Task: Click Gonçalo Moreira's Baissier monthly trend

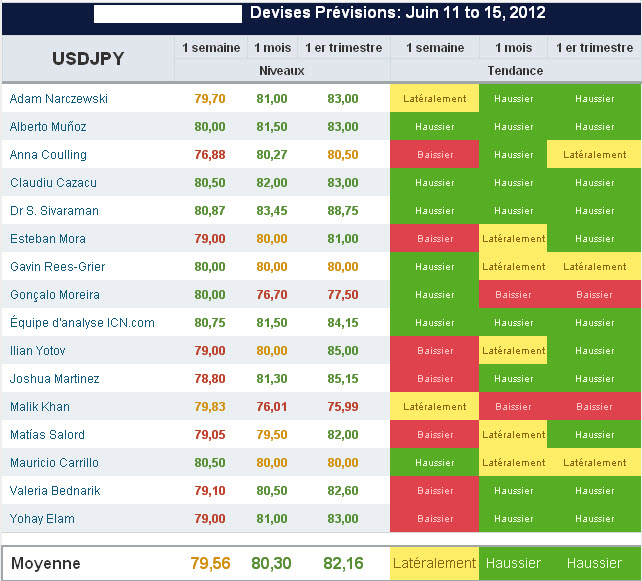Action: click(x=513, y=294)
